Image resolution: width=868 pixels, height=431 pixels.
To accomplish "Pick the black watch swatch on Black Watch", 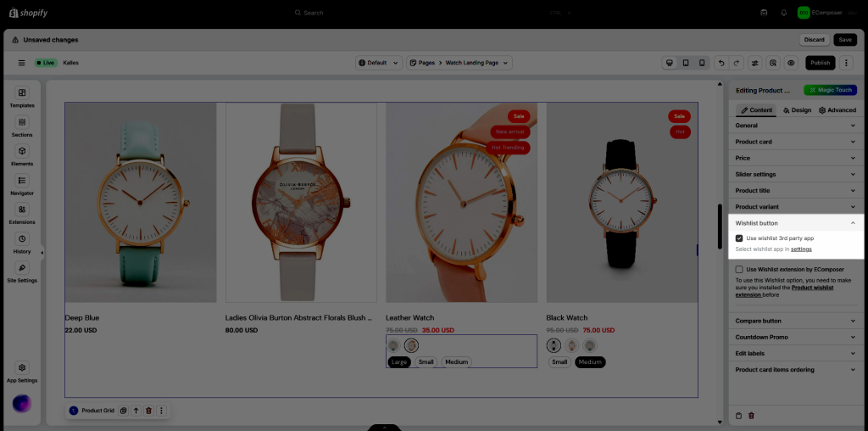I will (554, 345).
